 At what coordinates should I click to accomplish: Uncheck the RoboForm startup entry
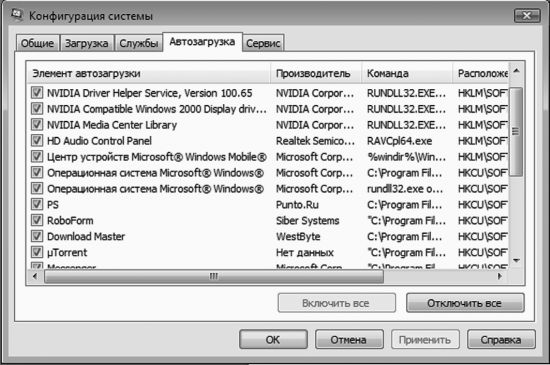[37, 220]
